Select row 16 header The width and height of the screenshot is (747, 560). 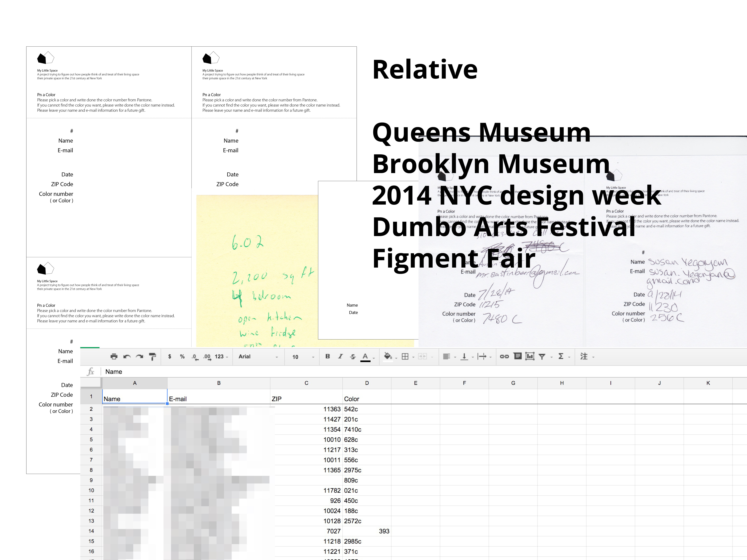click(x=91, y=552)
